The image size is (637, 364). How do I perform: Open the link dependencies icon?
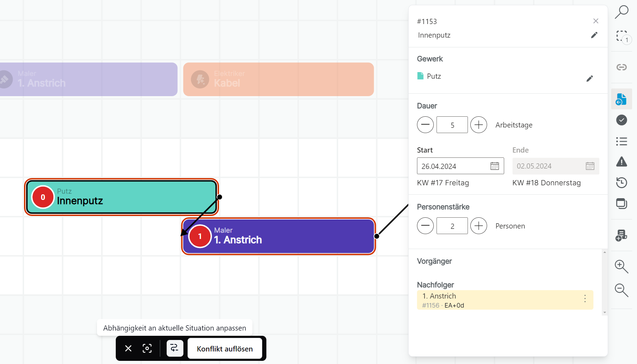pos(621,67)
